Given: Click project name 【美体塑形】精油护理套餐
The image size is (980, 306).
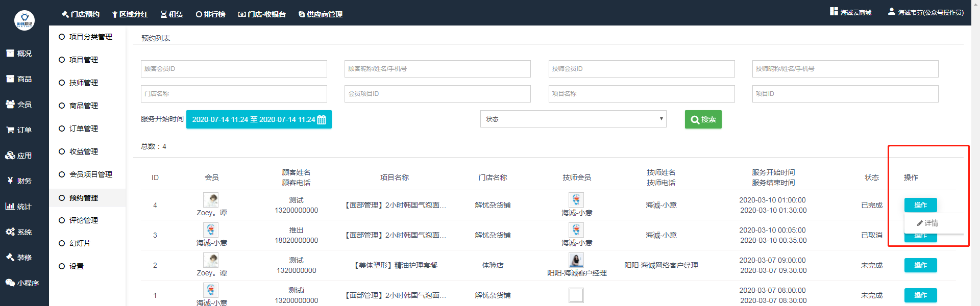Looking at the screenshot, I should tap(396, 265).
